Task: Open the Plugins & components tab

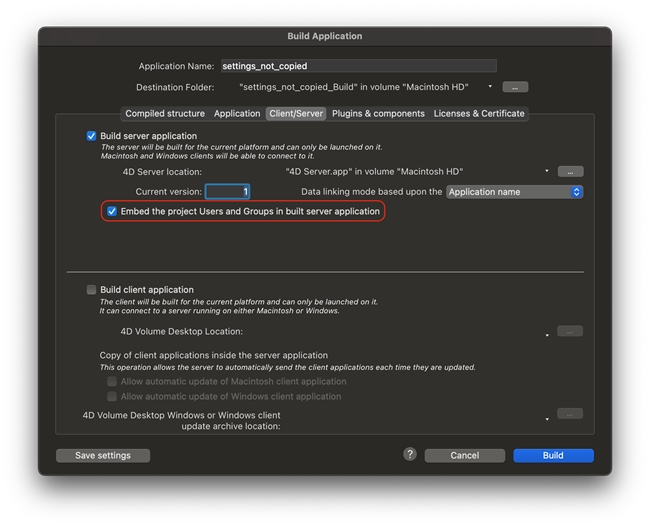Action: [x=378, y=113]
